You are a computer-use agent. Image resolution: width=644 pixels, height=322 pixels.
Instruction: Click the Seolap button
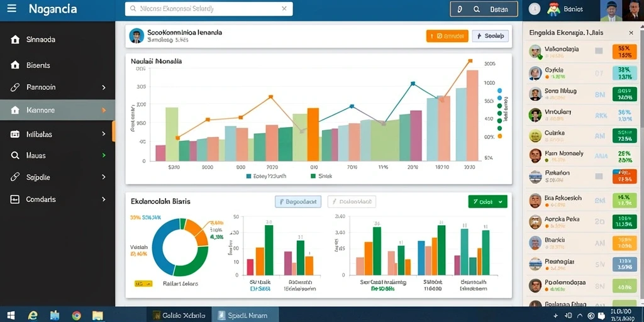click(x=491, y=36)
